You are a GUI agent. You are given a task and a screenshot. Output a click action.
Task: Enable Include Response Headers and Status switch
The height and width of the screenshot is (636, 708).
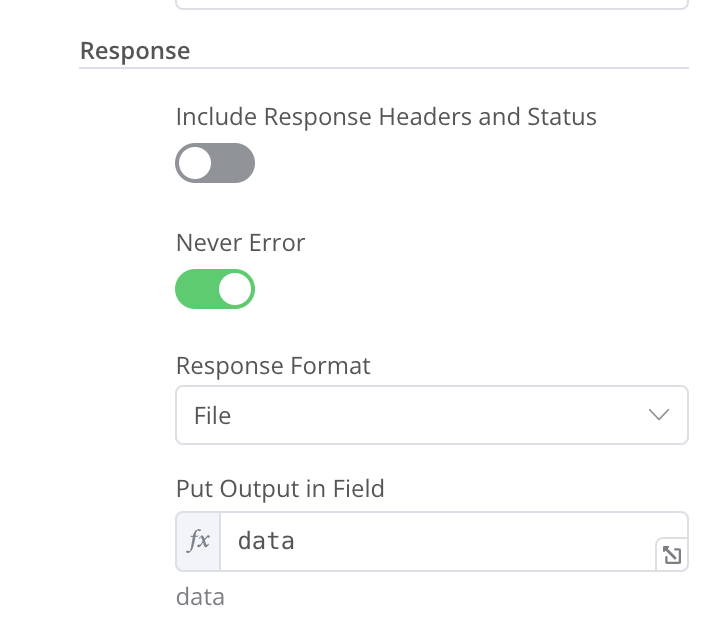[x=215, y=163]
